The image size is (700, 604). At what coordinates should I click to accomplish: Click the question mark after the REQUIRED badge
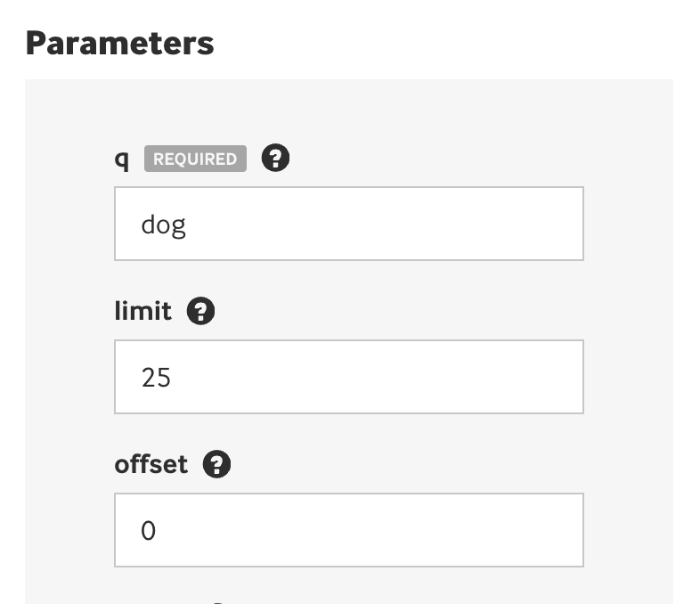pos(276,159)
